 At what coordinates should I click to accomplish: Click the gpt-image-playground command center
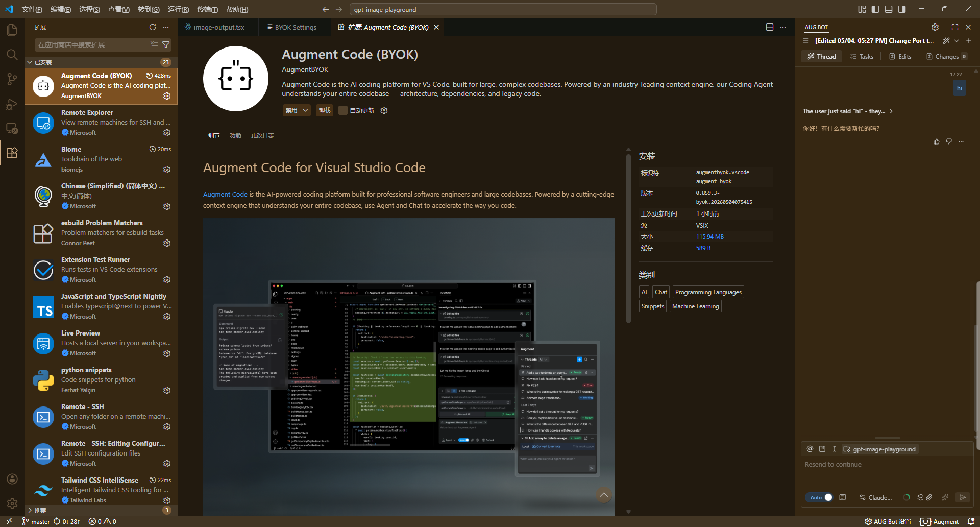click(x=503, y=9)
